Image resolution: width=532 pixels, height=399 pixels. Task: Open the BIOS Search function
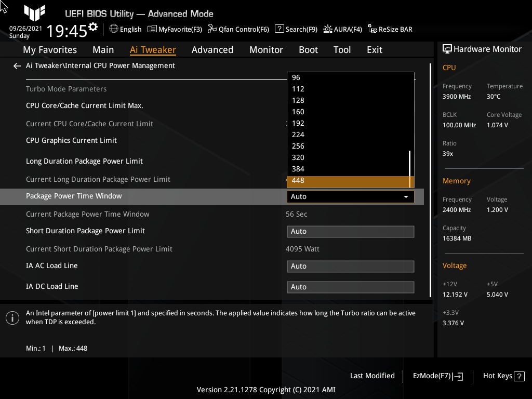click(296, 29)
